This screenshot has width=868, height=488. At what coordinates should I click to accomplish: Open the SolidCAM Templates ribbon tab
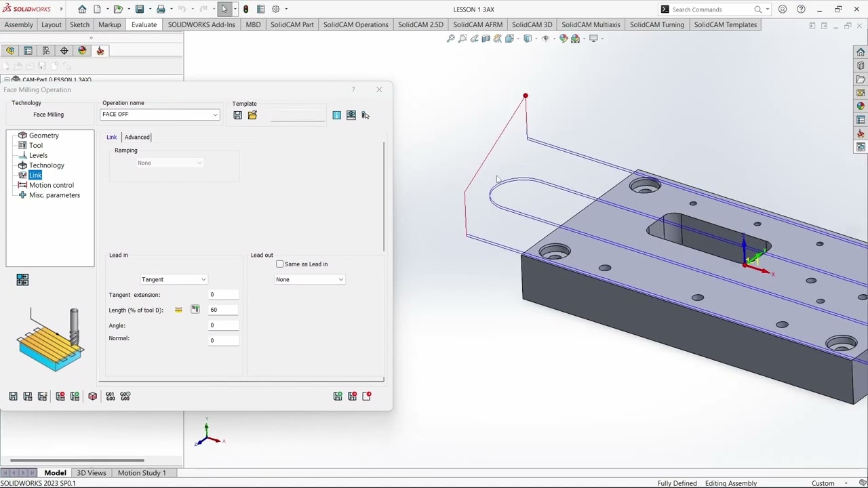(726, 25)
